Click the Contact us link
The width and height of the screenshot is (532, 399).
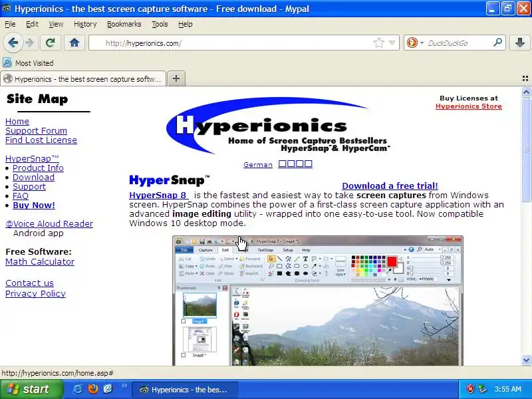pyautogui.click(x=29, y=283)
